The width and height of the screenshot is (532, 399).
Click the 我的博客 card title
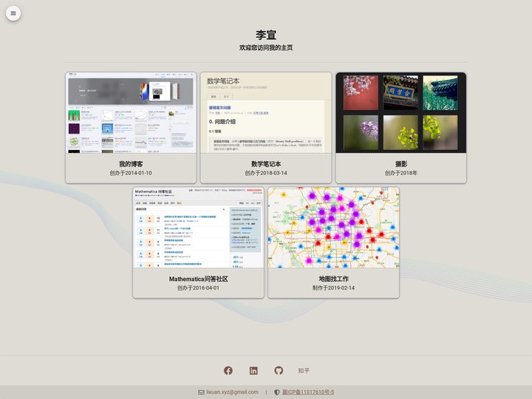(x=131, y=164)
